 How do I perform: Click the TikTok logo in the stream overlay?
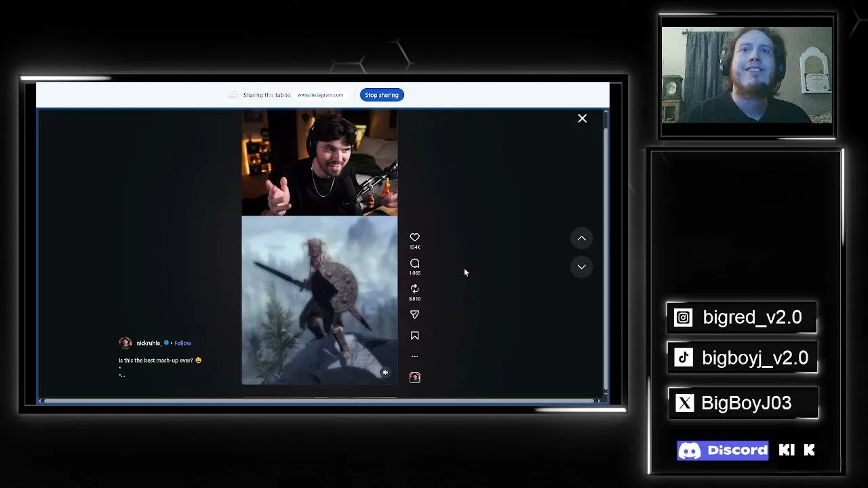click(683, 359)
